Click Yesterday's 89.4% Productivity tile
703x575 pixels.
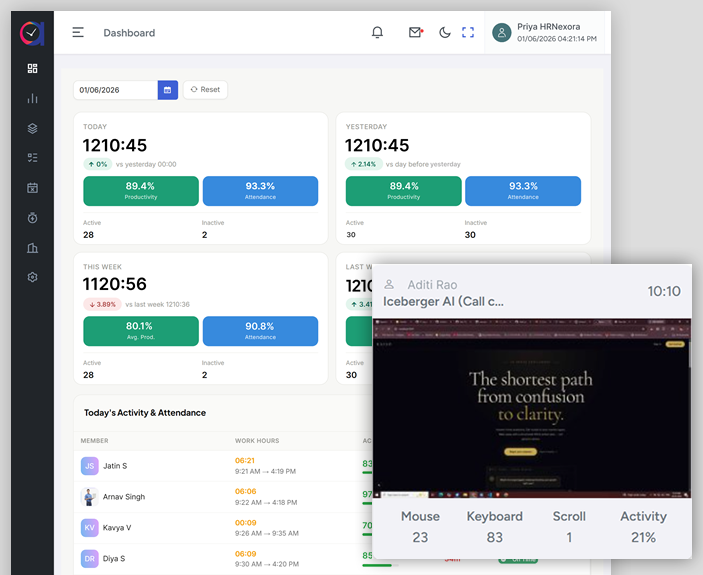pos(404,191)
